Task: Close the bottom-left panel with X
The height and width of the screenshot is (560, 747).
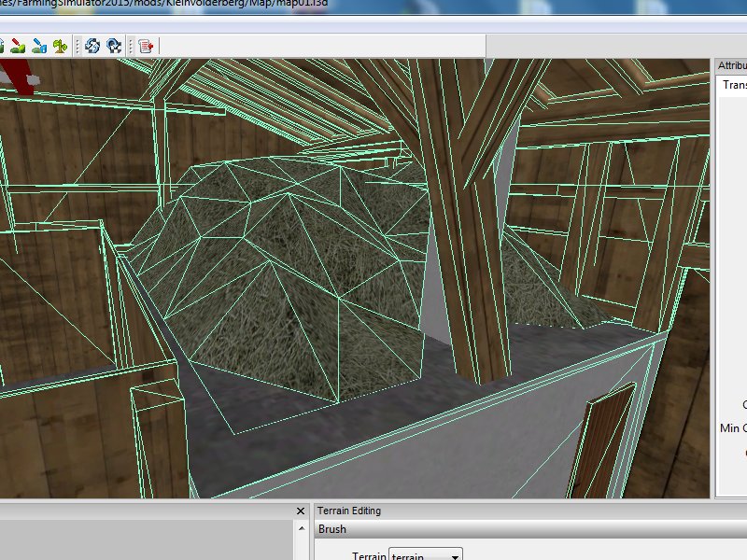Action: coord(301,511)
